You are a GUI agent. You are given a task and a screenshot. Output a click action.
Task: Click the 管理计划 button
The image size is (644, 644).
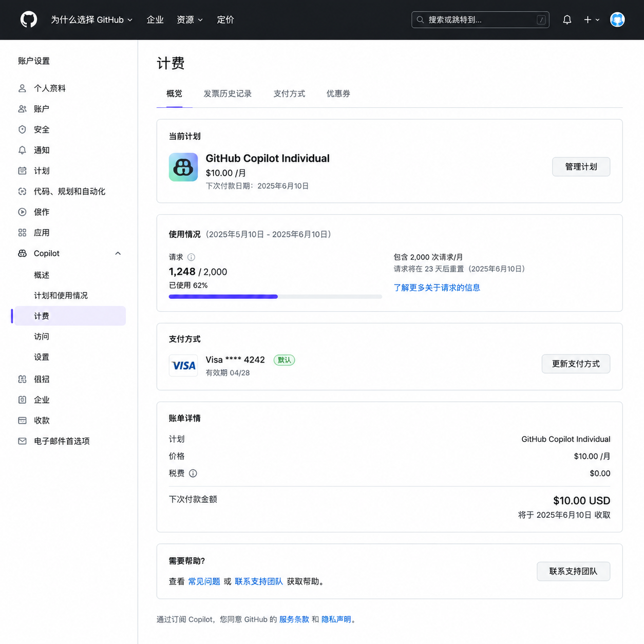581,166
